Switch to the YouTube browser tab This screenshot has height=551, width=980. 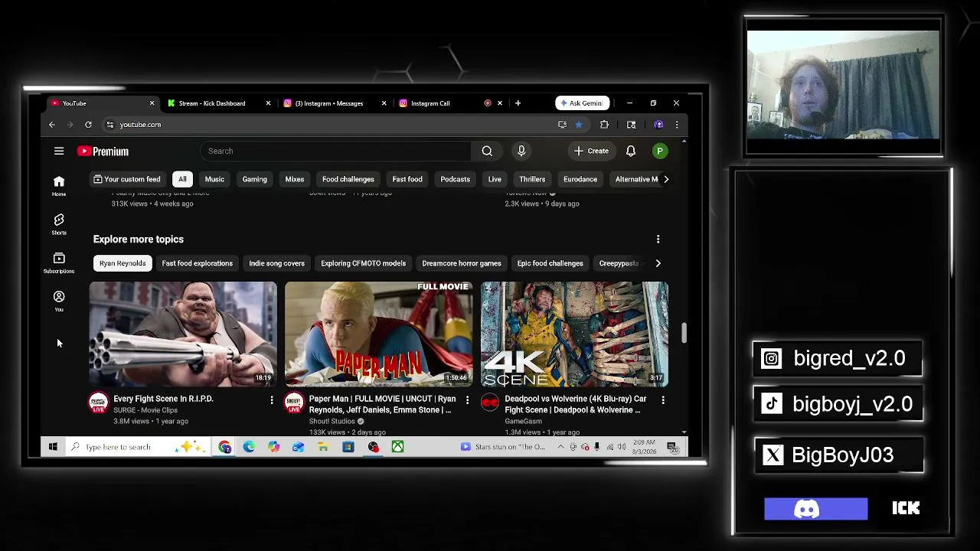click(103, 103)
